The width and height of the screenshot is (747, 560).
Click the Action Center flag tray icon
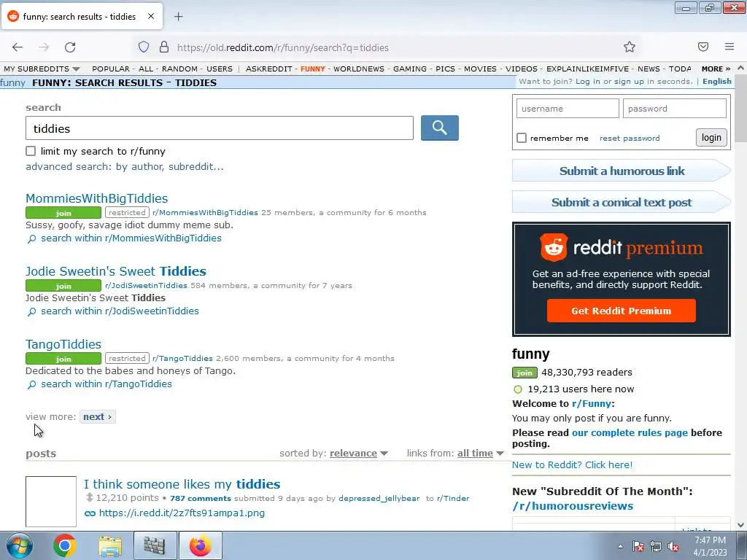(638, 546)
